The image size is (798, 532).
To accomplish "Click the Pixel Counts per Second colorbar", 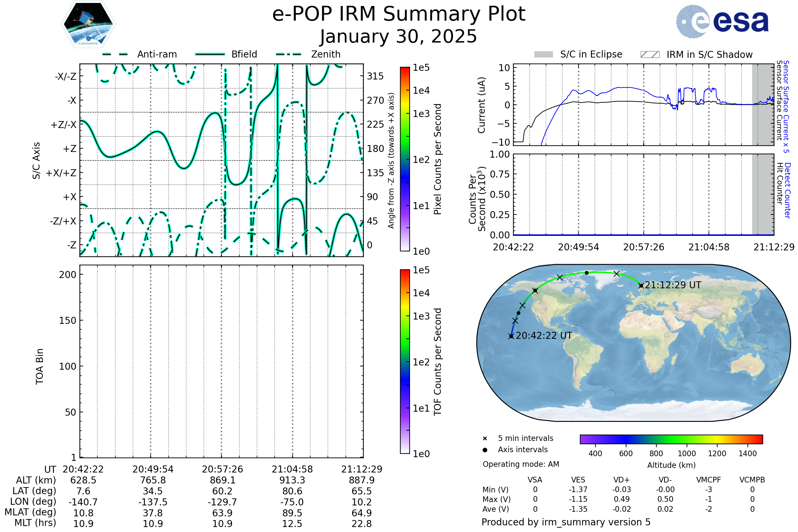I will [405, 159].
